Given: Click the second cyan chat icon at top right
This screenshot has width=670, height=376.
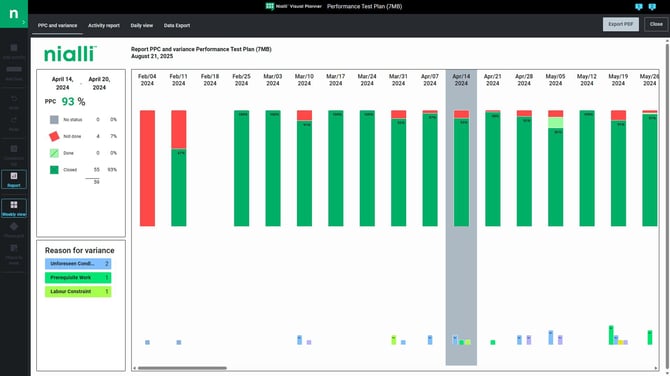Looking at the screenshot, I should 652,6.
